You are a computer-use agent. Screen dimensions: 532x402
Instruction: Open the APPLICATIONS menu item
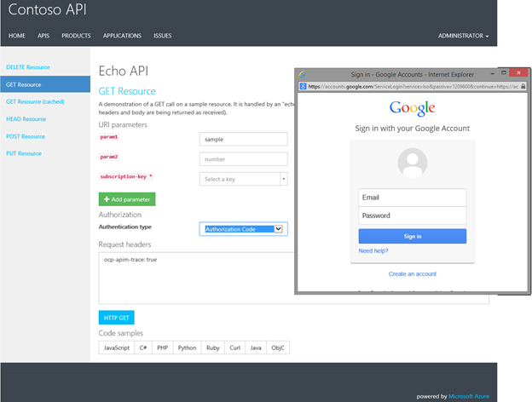122,36
